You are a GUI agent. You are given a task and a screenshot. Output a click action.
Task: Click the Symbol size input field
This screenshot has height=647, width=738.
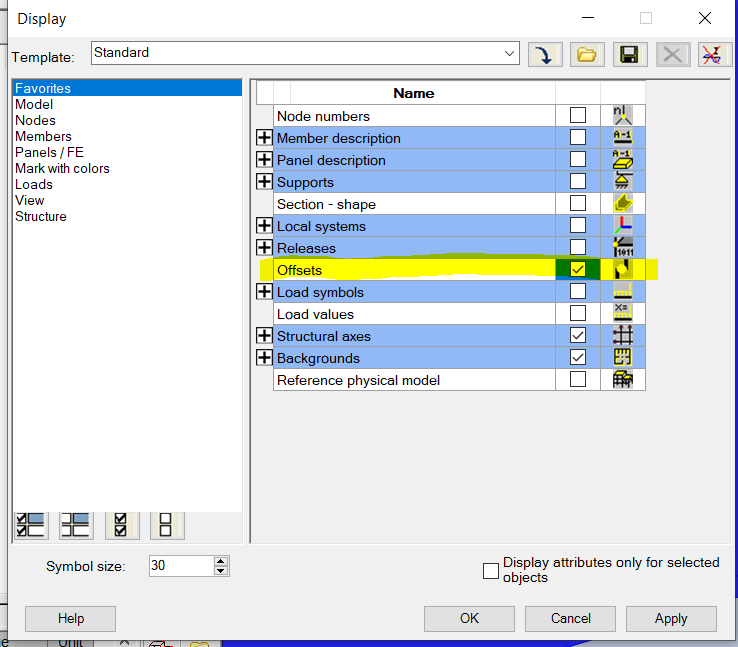(x=182, y=566)
